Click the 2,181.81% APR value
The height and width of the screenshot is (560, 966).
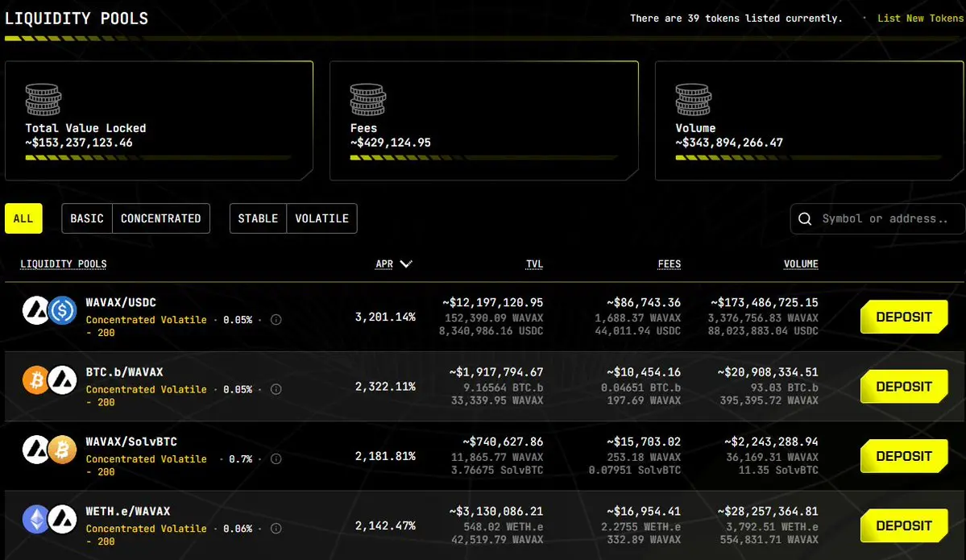[x=385, y=456]
